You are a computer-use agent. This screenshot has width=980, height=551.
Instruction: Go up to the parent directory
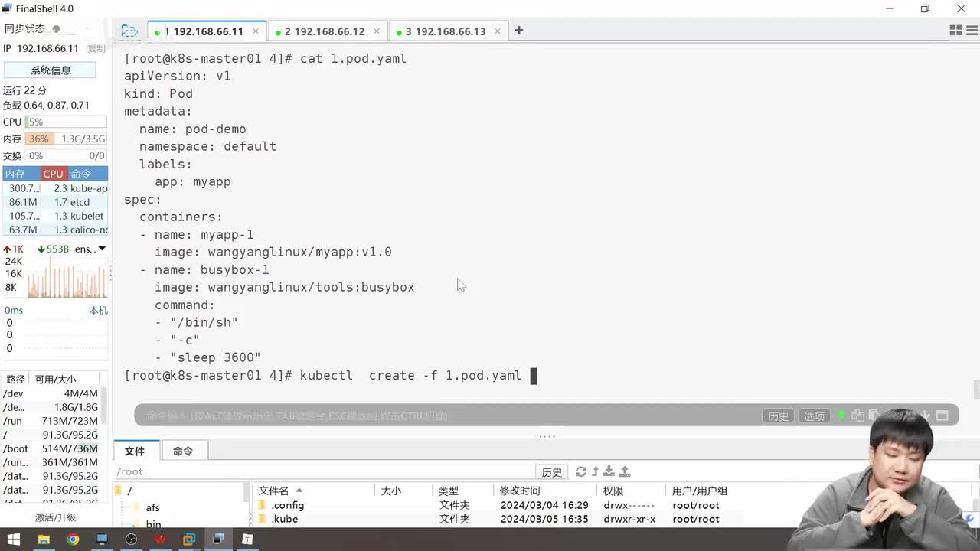(595, 471)
